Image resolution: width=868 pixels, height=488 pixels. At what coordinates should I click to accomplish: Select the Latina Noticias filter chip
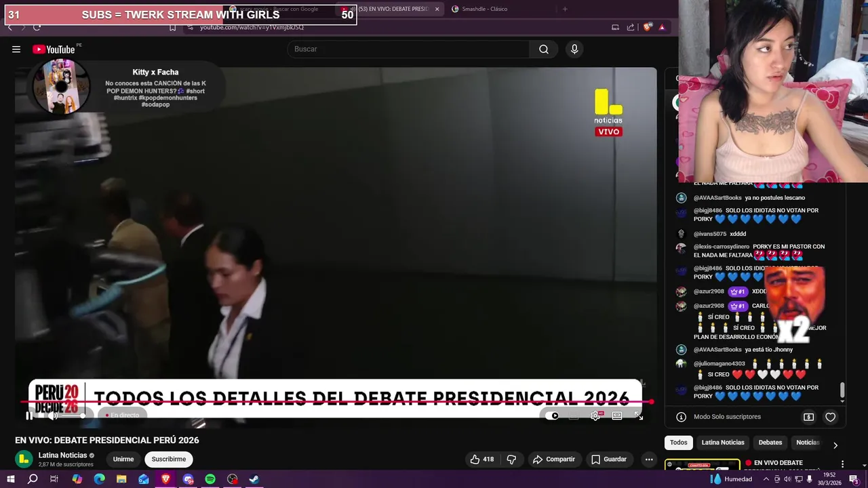[x=723, y=443]
